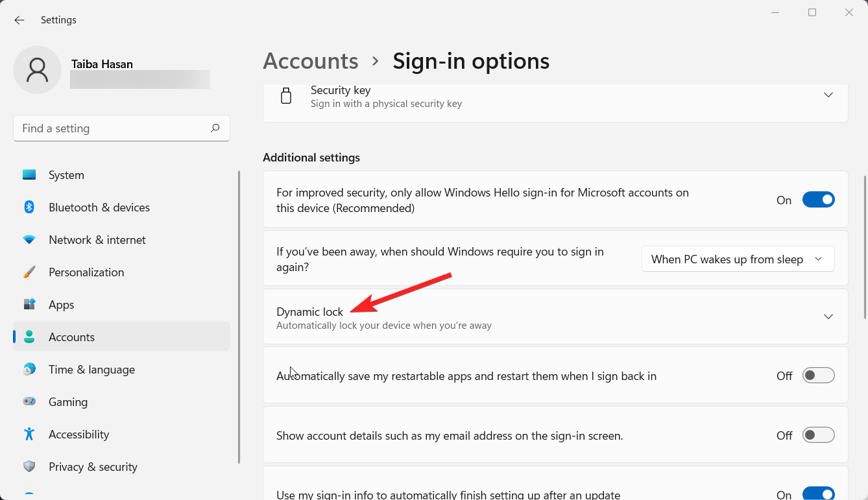The image size is (868, 500).
Task: Select the Accounts sidebar item
Action: point(71,337)
